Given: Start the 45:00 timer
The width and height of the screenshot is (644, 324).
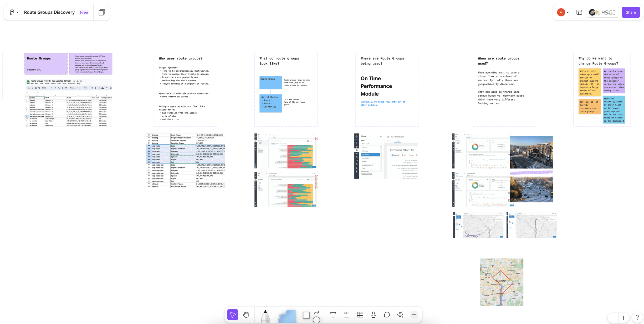Looking at the screenshot, I should (608, 12).
